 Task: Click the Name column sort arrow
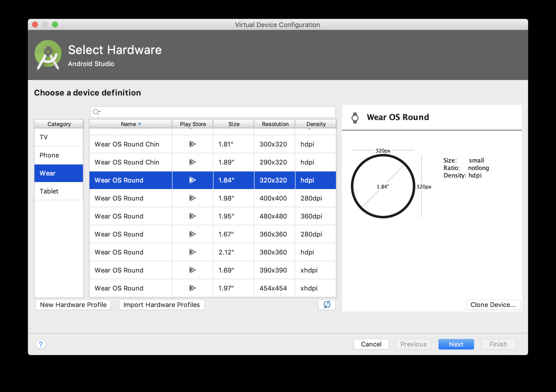[140, 124]
